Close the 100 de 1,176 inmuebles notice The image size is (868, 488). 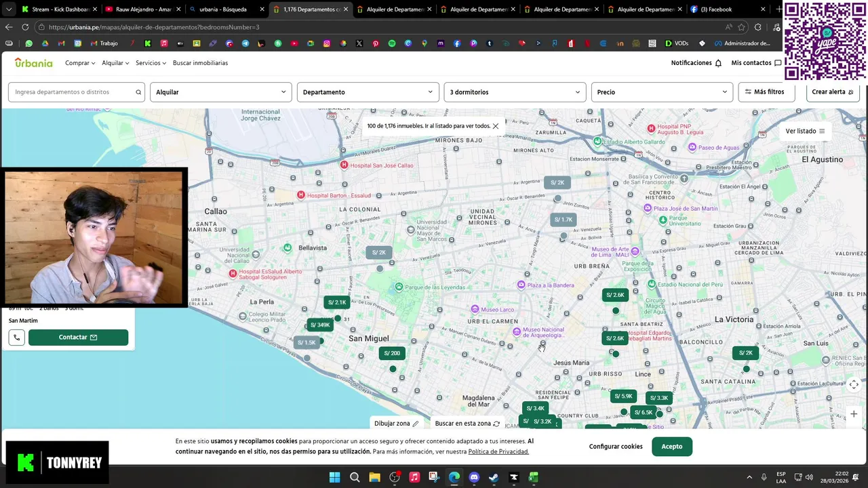[496, 126]
